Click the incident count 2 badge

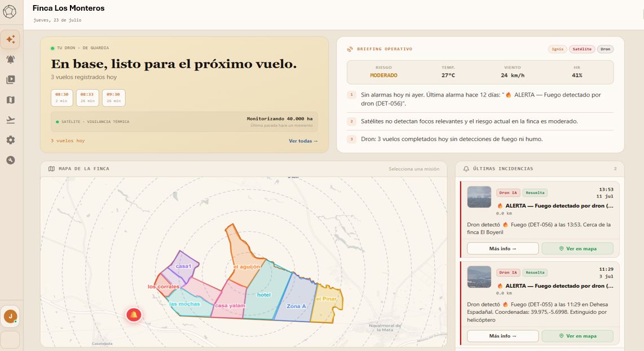[615, 169]
